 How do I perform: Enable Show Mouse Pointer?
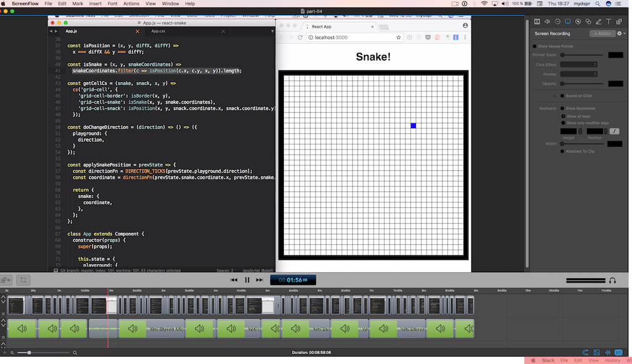pos(534,46)
